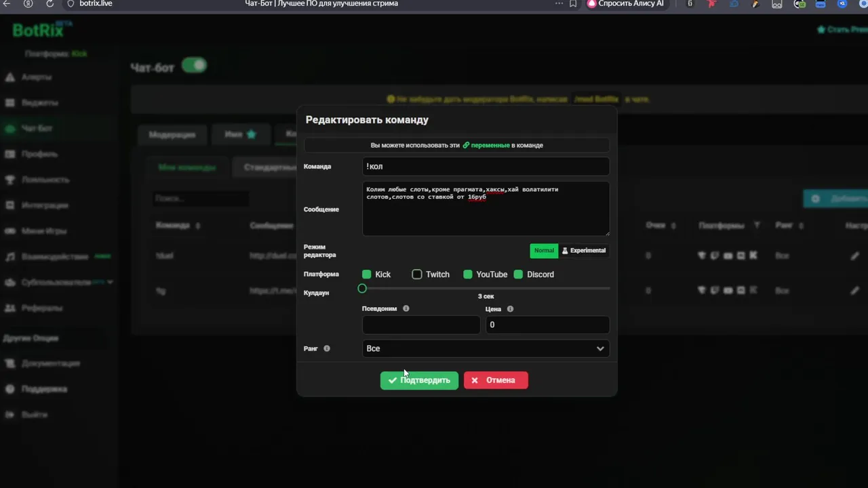Switch to Experimental editor mode
This screenshot has width=868, height=488.
click(x=583, y=251)
